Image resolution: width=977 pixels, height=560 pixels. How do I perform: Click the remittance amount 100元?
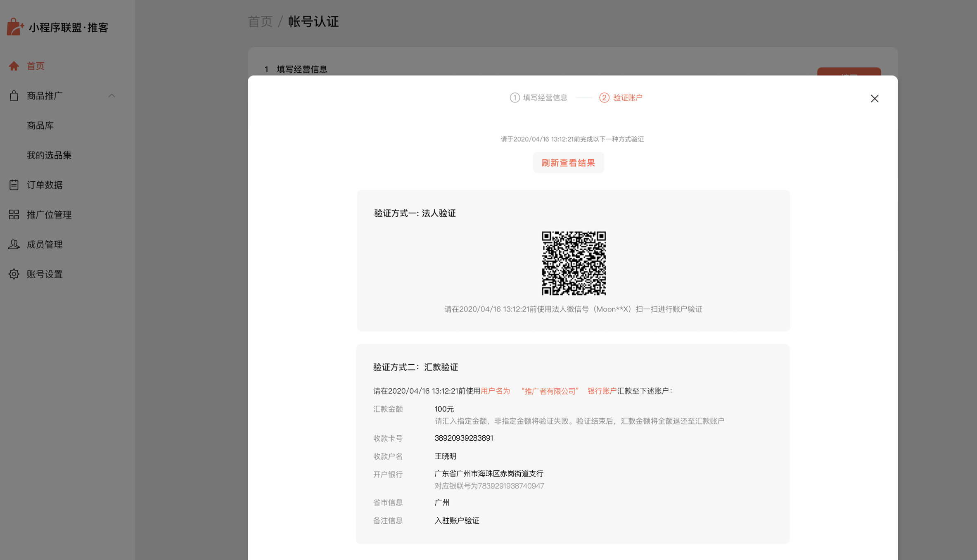(x=444, y=409)
